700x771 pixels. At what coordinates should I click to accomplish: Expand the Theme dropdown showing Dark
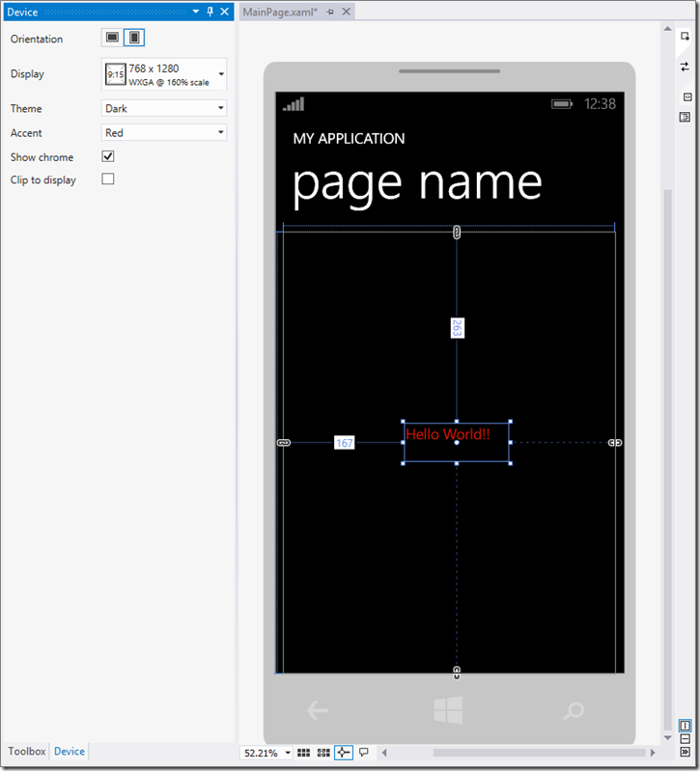click(x=164, y=109)
